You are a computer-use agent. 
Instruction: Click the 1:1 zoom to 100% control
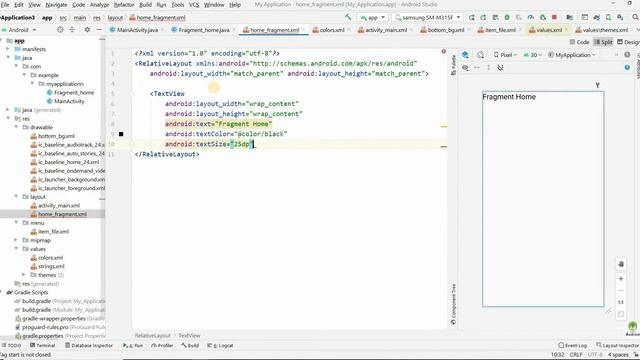click(621, 302)
